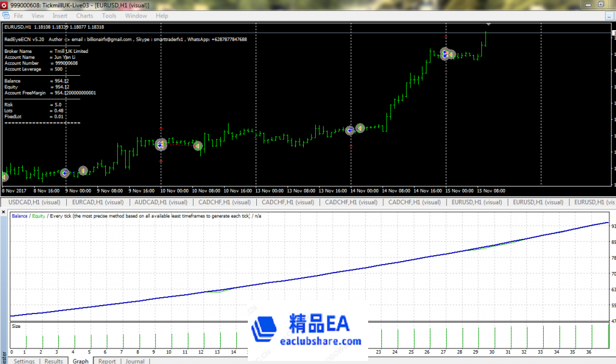
Task: Open the tester Report tab
Action: pos(107,361)
